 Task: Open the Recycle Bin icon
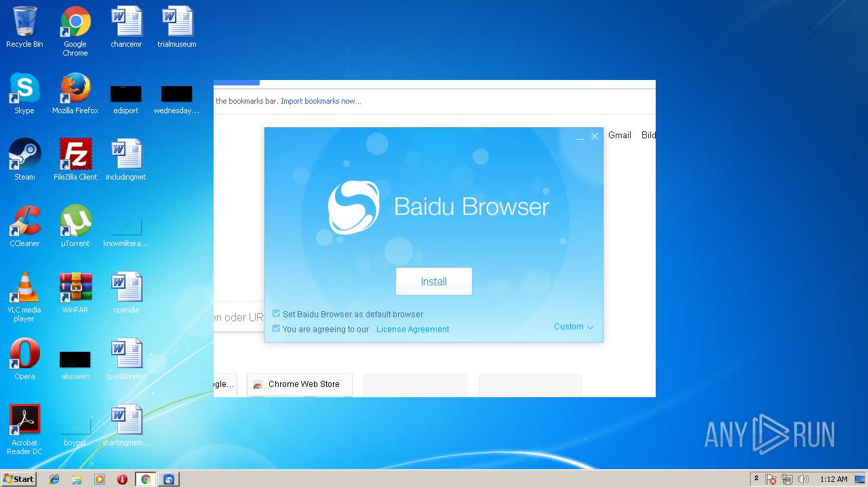point(24,28)
